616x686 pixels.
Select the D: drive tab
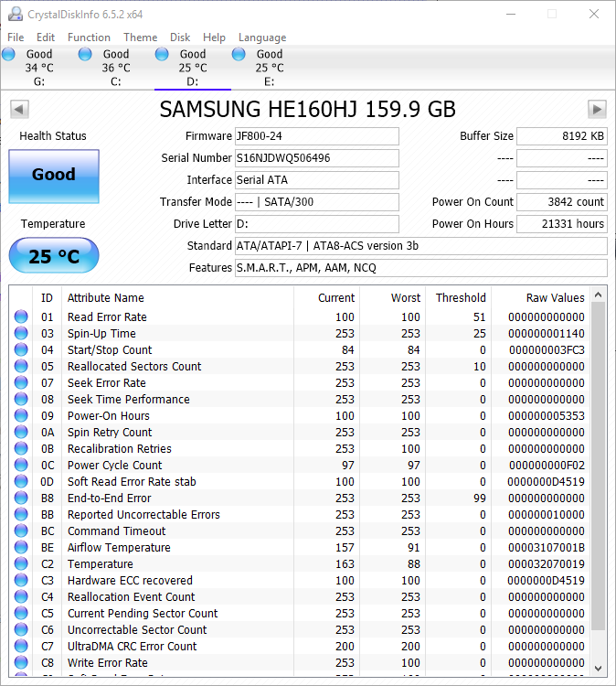tap(193, 68)
